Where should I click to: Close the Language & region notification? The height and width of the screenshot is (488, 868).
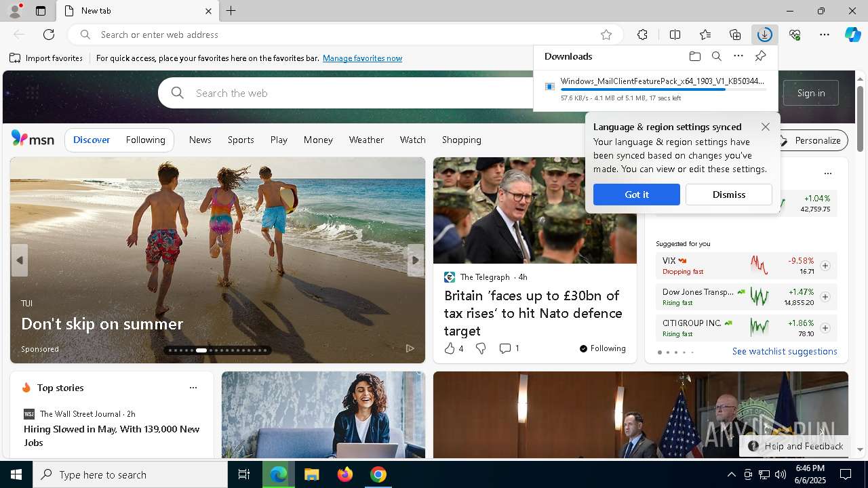point(766,127)
